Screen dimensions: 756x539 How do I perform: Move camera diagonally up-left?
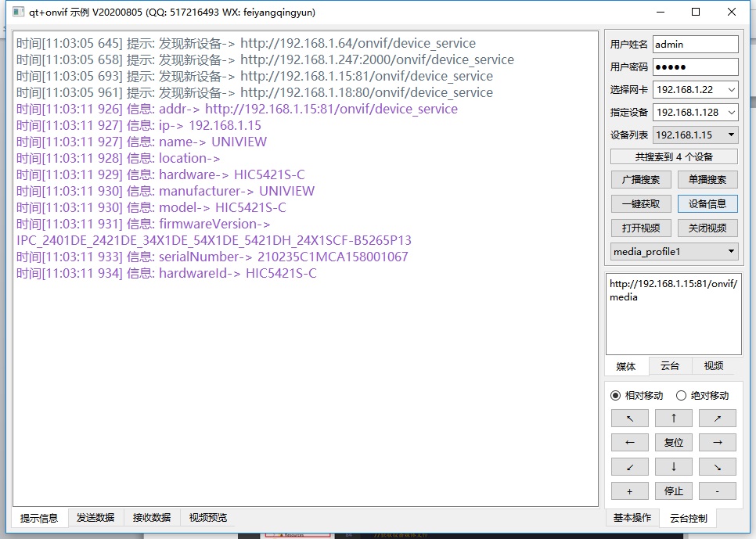click(630, 418)
